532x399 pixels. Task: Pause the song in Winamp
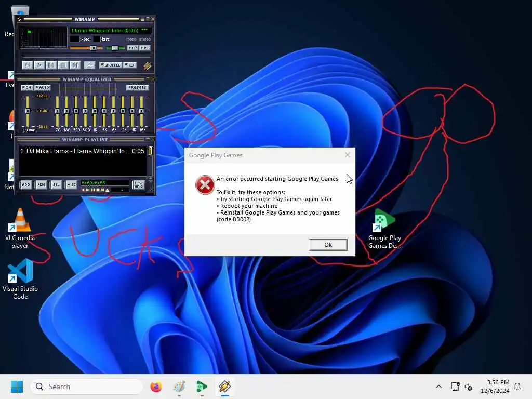[51, 65]
